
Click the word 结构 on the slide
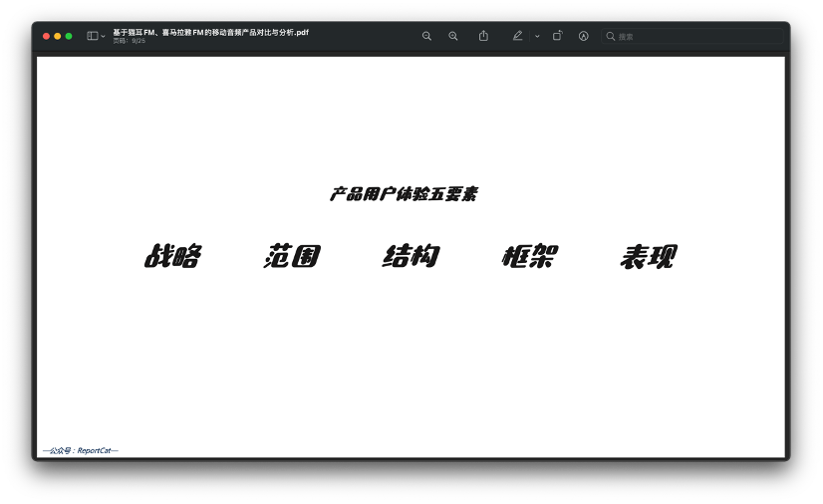click(x=411, y=256)
